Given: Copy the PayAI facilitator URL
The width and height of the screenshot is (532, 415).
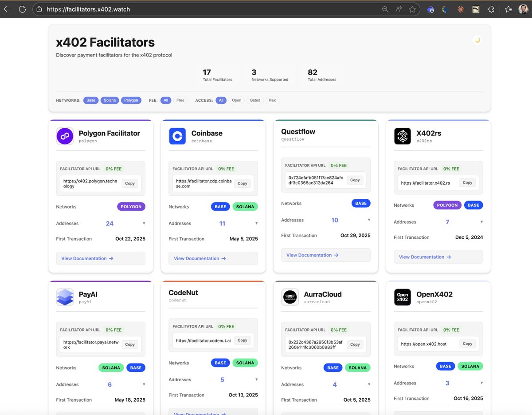Looking at the screenshot, I should point(130,344).
